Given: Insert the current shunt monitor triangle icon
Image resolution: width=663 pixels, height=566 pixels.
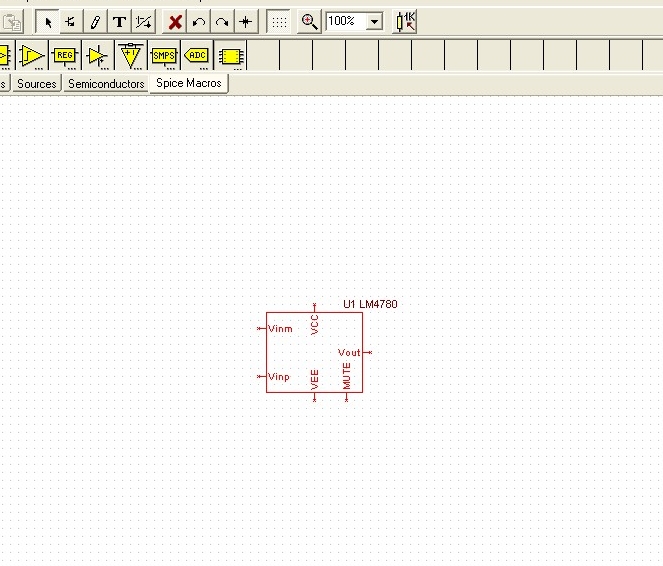Looking at the screenshot, I should click(131, 56).
